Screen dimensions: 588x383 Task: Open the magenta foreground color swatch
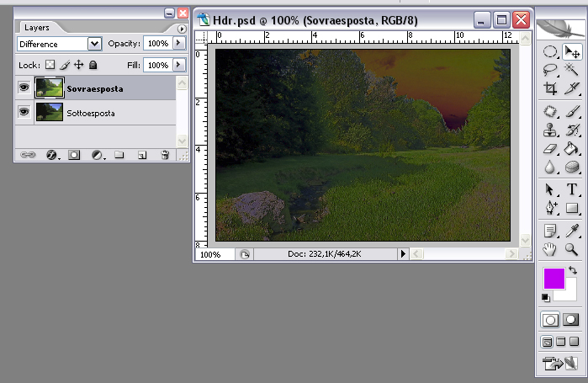coord(554,279)
